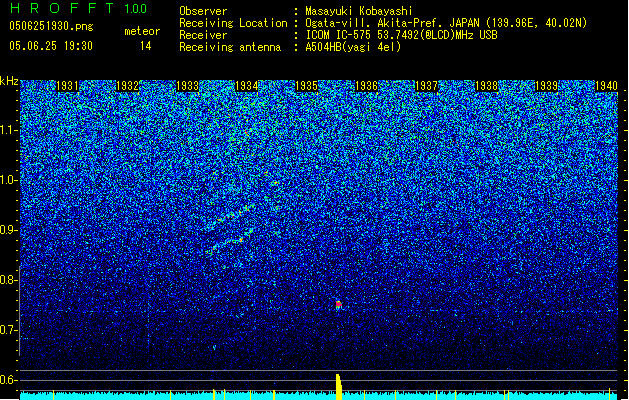
Task: Click the 1.1 kHz axis label
Action: pos(9,130)
